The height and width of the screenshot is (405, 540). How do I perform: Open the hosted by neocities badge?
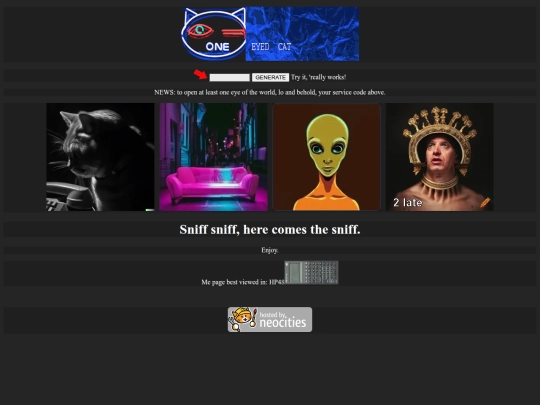[x=270, y=320]
